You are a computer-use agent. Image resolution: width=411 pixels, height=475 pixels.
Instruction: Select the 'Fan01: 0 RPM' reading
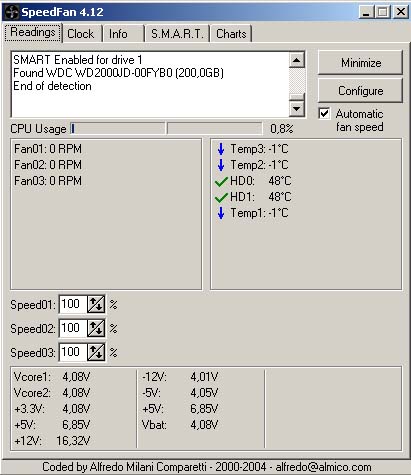point(48,149)
